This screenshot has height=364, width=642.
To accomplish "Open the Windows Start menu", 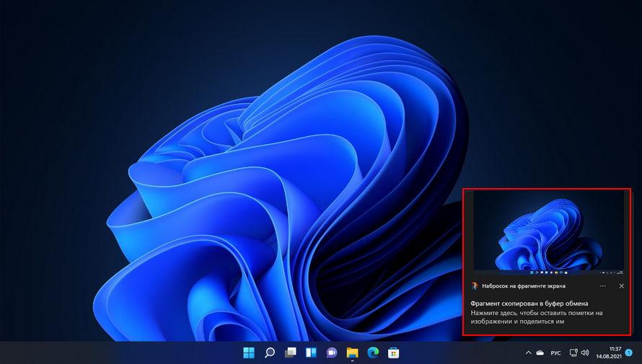I will pos(249,352).
